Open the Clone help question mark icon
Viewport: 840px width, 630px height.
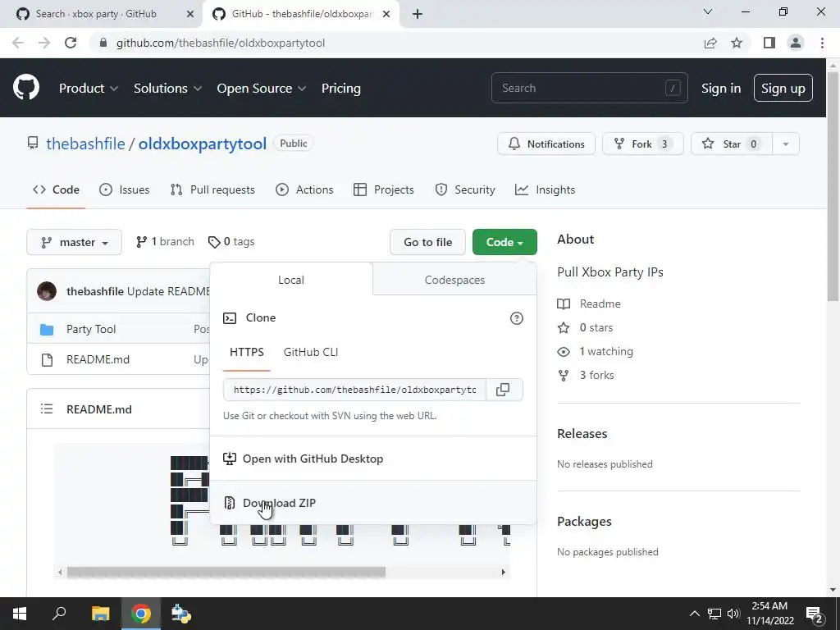tap(517, 318)
